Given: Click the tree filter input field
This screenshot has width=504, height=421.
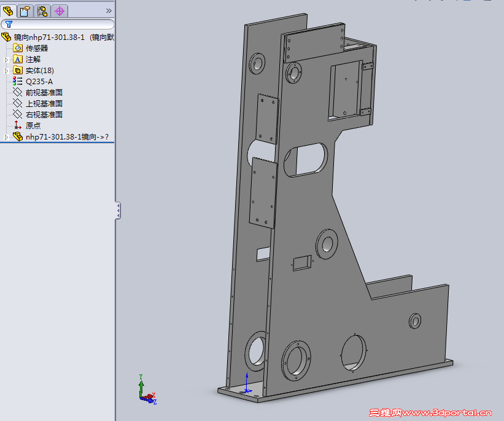Looking at the screenshot, I should (58, 24).
